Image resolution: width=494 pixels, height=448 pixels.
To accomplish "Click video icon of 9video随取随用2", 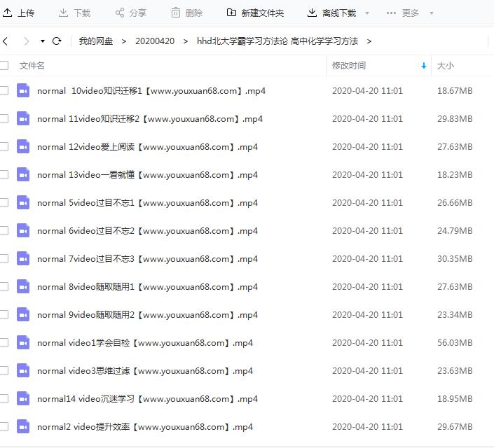I will [23, 315].
